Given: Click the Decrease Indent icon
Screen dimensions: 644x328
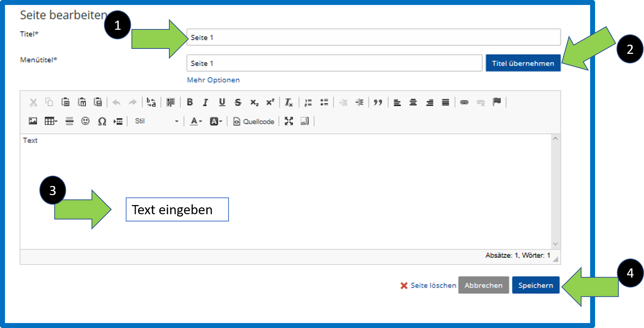Looking at the screenshot, I should (x=344, y=102).
